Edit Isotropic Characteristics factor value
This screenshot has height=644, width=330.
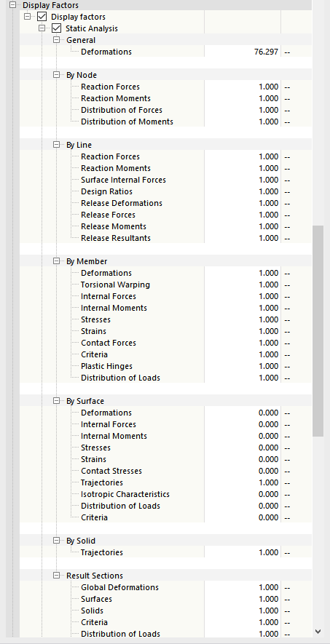tap(243, 494)
